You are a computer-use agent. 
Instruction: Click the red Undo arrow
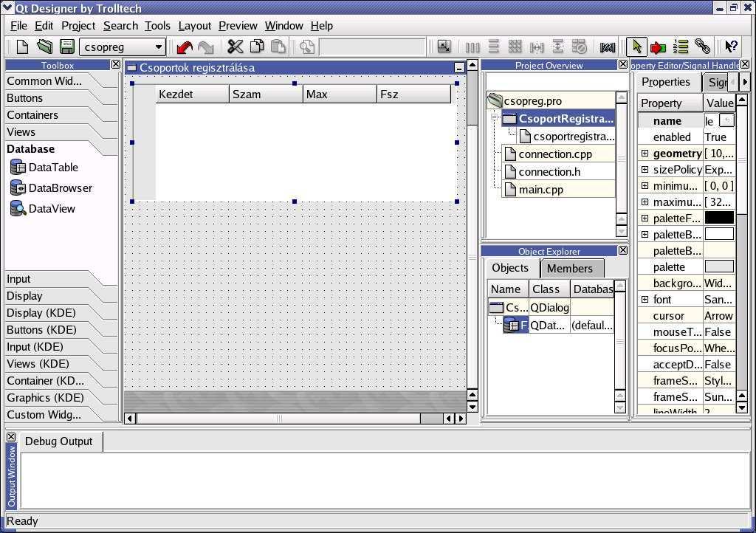[x=184, y=47]
